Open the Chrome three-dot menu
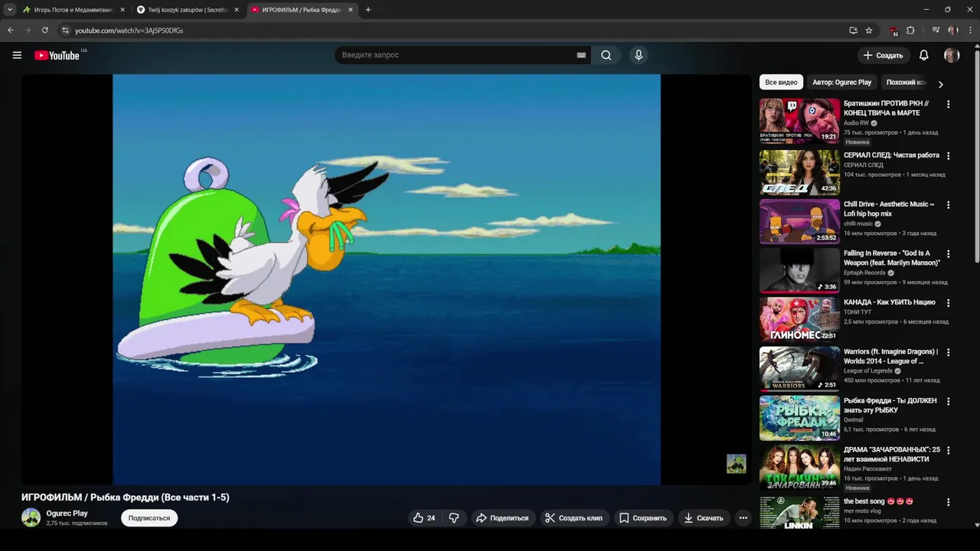Viewport: 980px width, 551px height. click(x=969, y=31)
